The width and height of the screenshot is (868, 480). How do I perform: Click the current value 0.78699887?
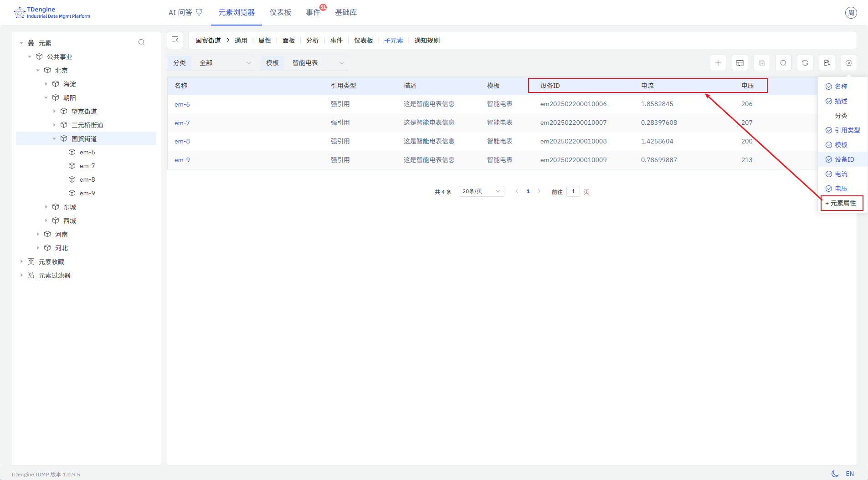tap(659, 160)
